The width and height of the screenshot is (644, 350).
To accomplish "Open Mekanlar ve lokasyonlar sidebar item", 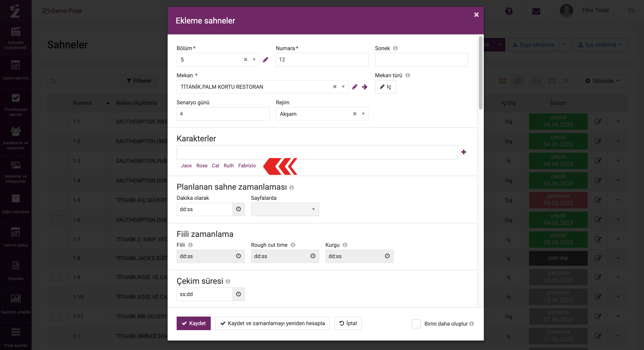I will pos(16,172).
